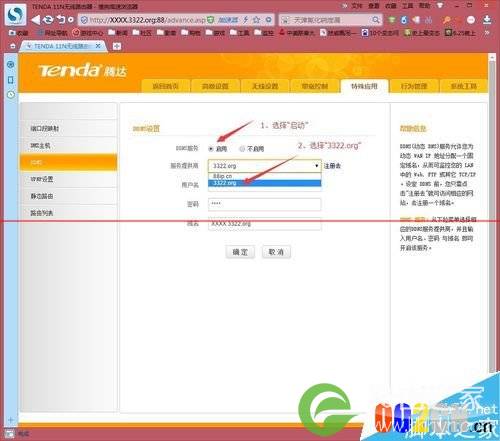Click the bookmark star in address bar

pos(257,20)
